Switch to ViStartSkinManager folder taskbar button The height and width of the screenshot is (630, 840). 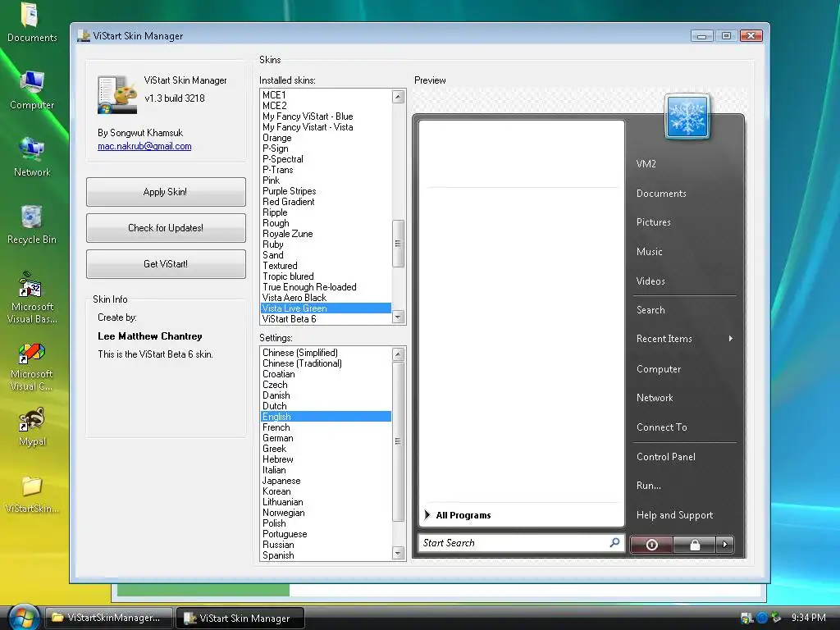click(x=109, y=618)
